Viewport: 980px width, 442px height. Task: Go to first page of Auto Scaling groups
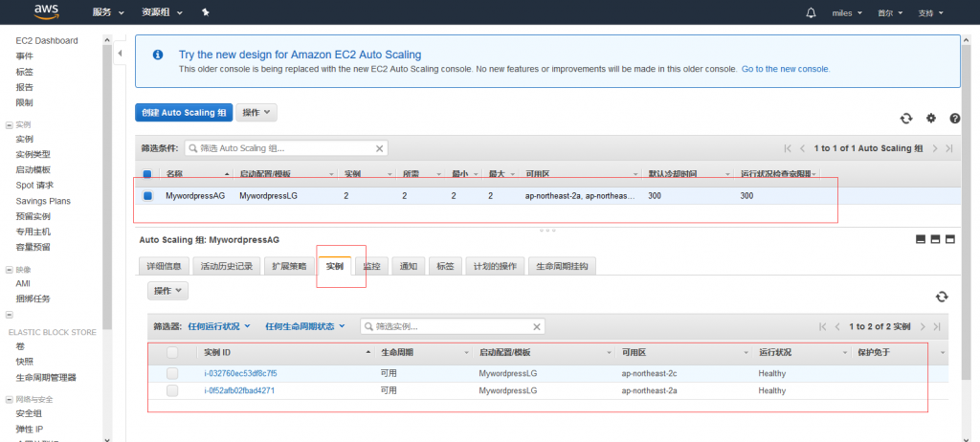(788, 148)
